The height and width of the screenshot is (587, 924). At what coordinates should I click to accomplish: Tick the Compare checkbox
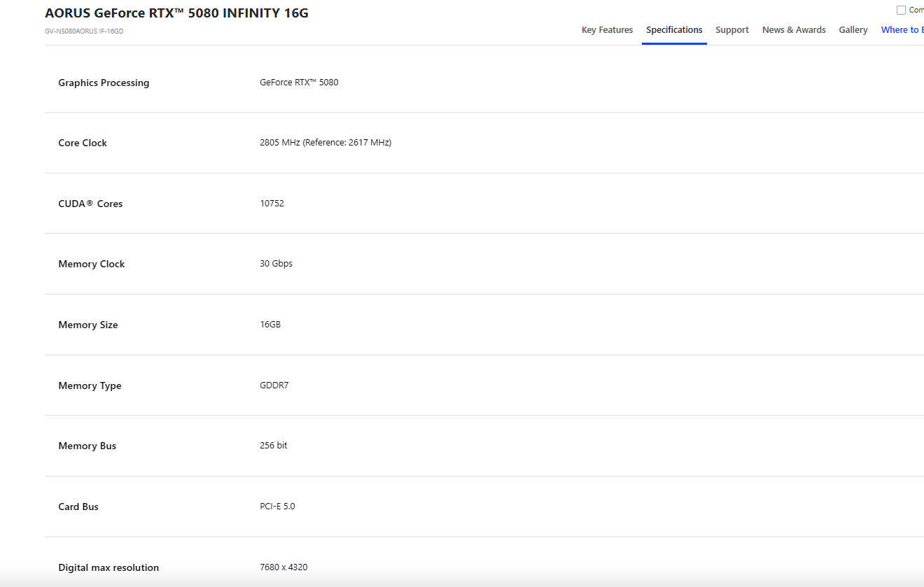(x=902, y=10)
